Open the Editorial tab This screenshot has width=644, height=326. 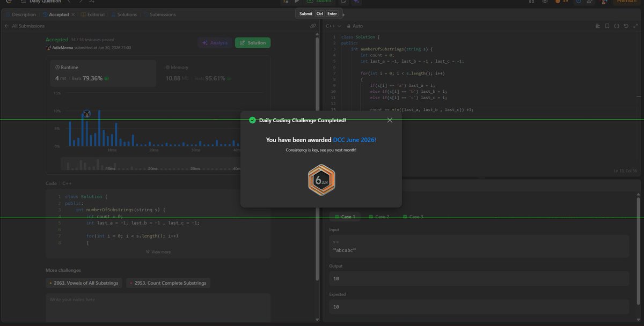(93, 14)
